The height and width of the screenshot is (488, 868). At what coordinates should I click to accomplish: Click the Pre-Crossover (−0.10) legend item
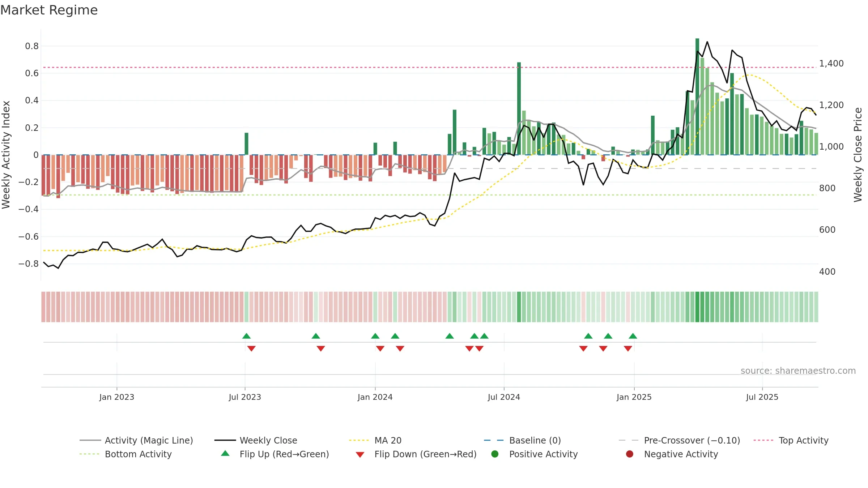pos(679,440)
